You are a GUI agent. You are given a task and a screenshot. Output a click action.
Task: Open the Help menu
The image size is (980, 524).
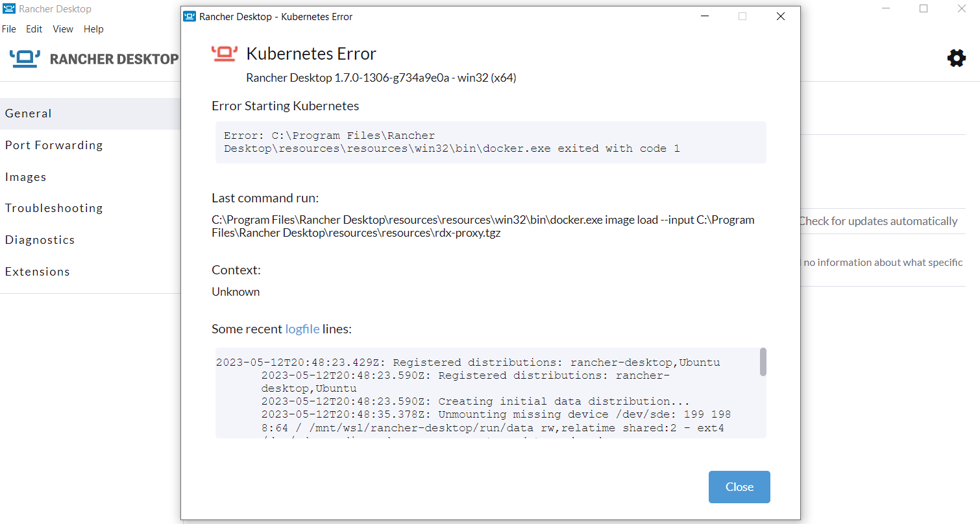[93, 29]
